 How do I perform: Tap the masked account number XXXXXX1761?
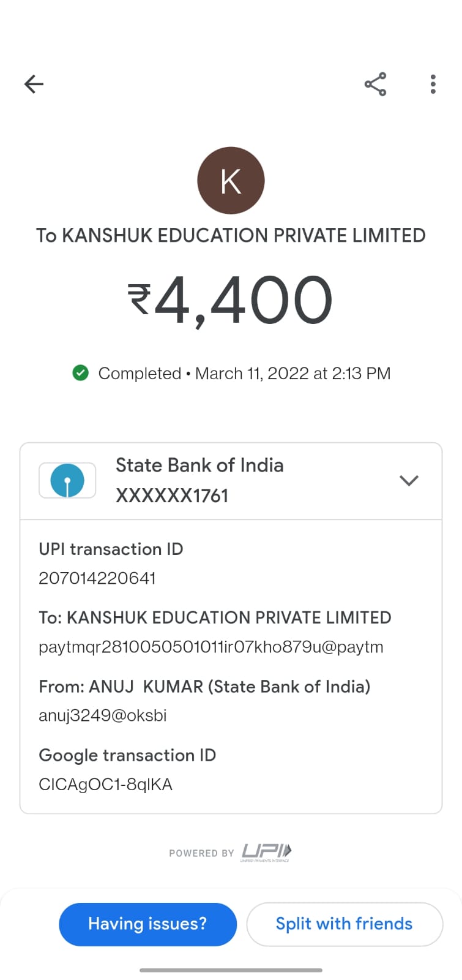[x=172, y=496]
